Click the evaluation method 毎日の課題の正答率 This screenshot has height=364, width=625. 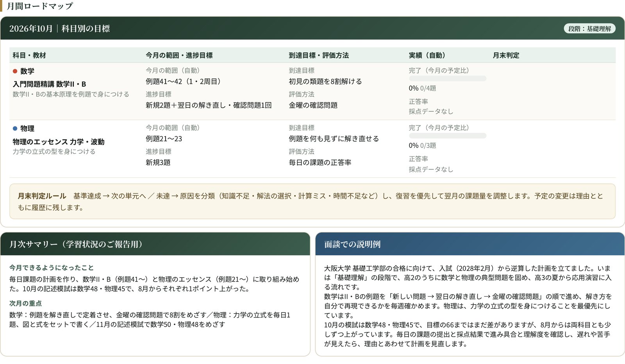320,163
